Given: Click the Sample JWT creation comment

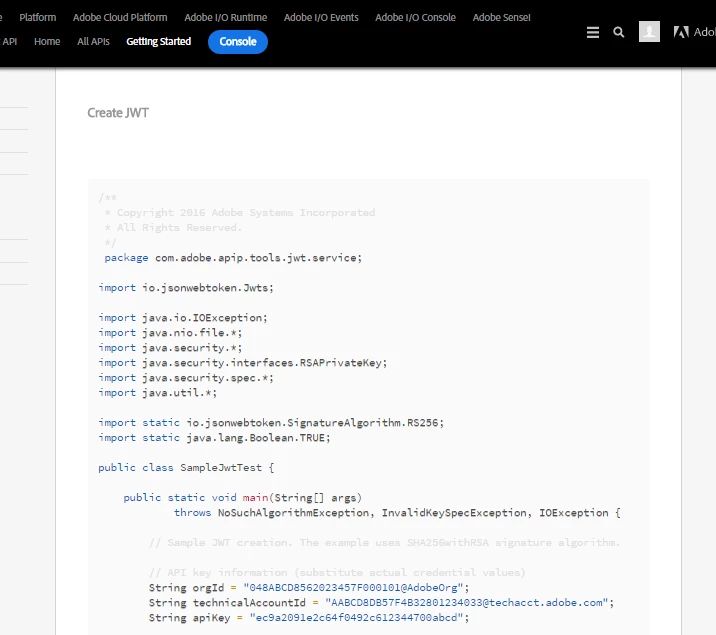Looking at the screenshot, I should pos(384,542).
